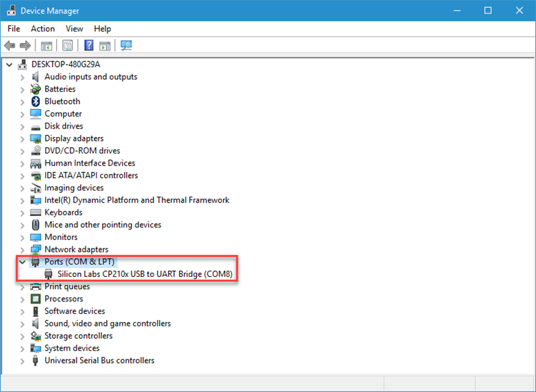
Task: Click the Device Manager title bar icon
Action: (12, 10)
